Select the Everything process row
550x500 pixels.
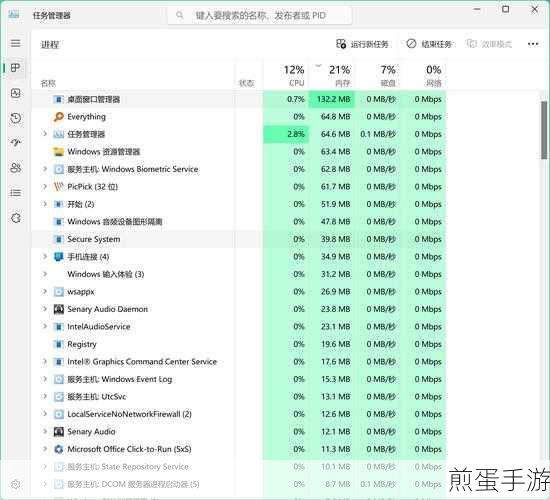click(239, 116)
